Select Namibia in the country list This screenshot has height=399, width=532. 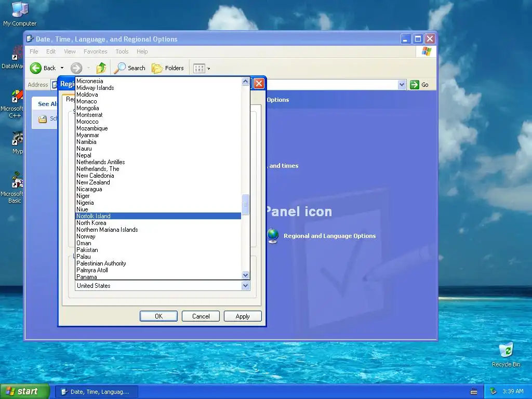[158, 142]
